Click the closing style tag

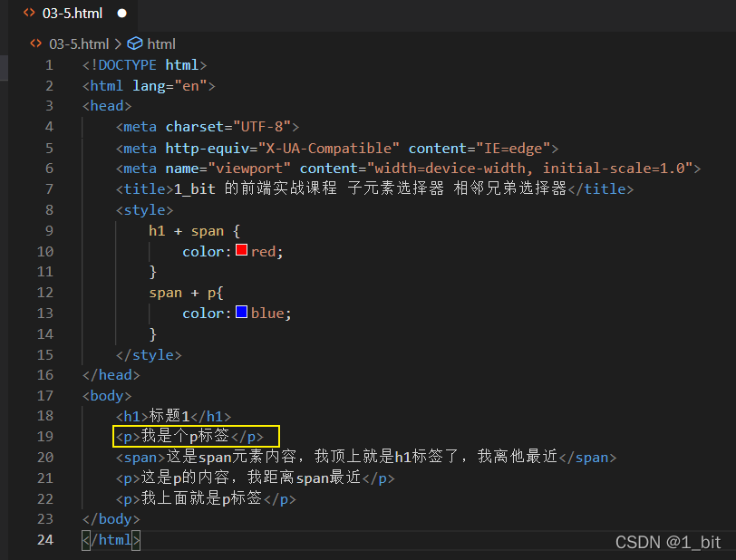pyautogui.click(x=149, y=355)
